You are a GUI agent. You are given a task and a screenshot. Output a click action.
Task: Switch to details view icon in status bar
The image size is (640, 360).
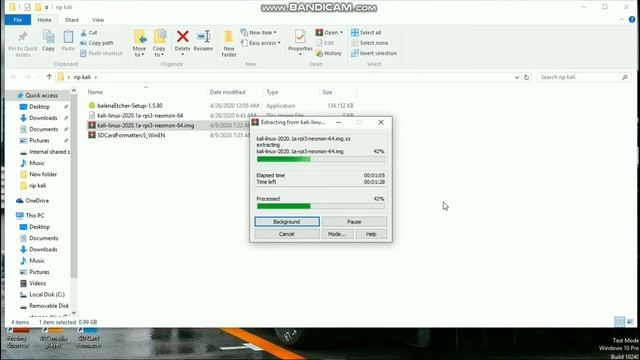[619, 322]
